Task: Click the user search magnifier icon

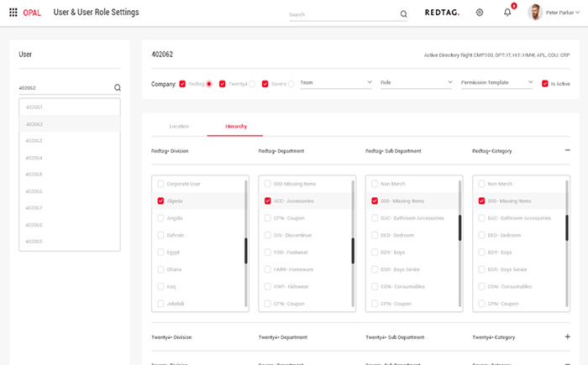Action: [x=117, y=87]
